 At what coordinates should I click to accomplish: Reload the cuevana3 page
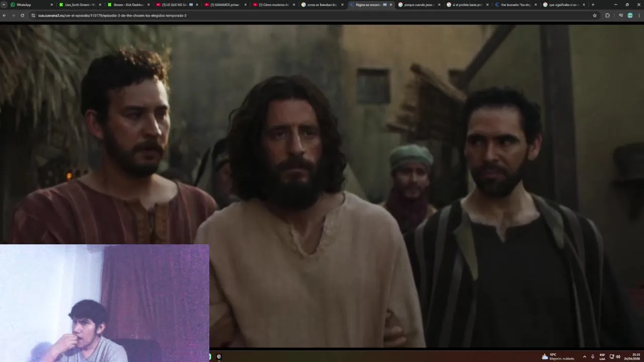(22, 16)
